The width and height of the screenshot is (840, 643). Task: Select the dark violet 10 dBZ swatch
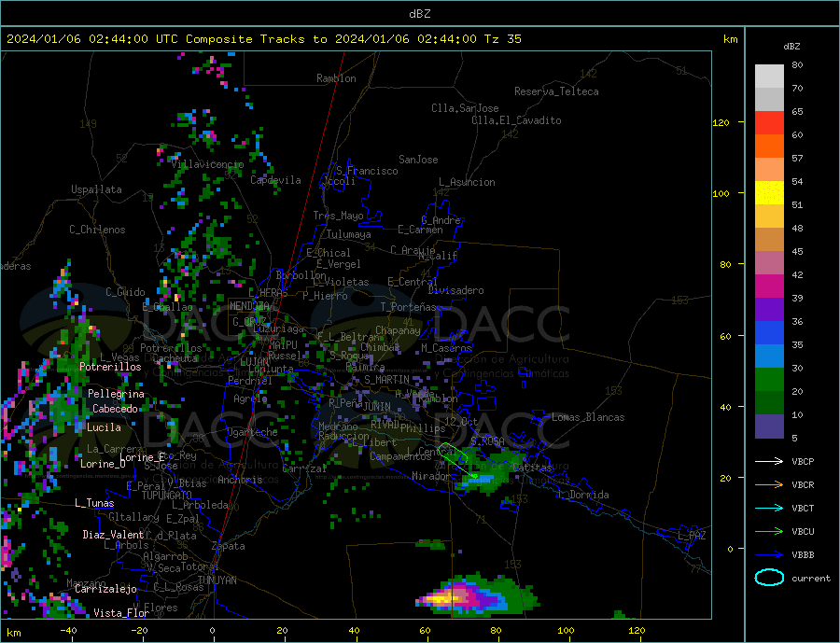[769, 426]
